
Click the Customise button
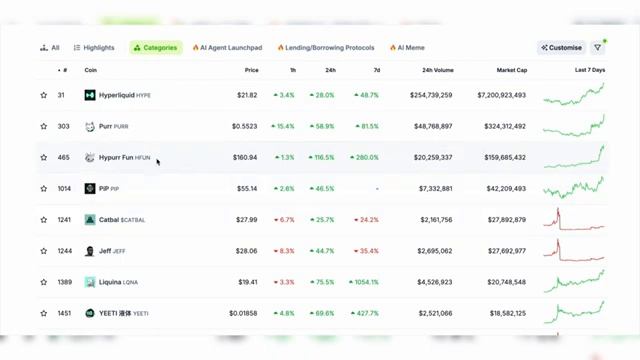coord(562,48)
